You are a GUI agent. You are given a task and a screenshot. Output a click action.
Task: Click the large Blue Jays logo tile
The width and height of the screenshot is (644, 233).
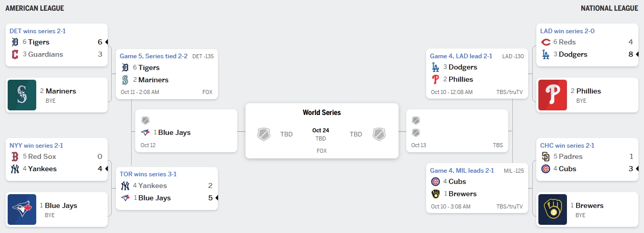[21, 209]
